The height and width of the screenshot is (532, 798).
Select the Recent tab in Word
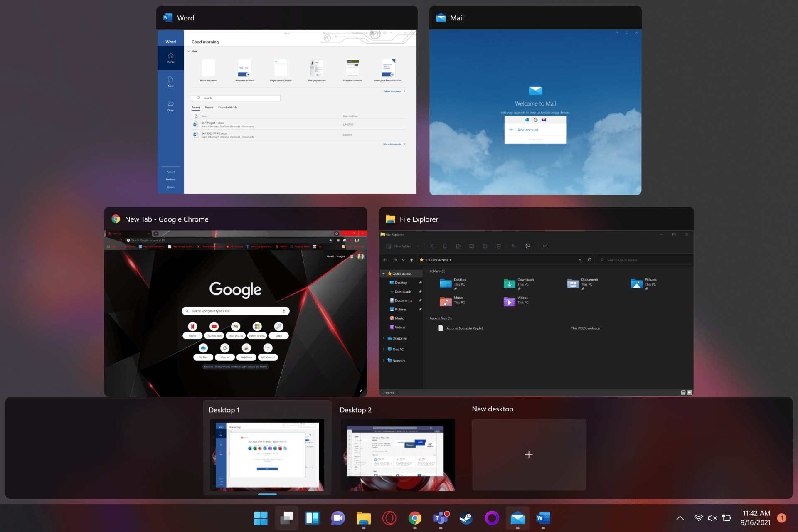(x=196, y=108)
